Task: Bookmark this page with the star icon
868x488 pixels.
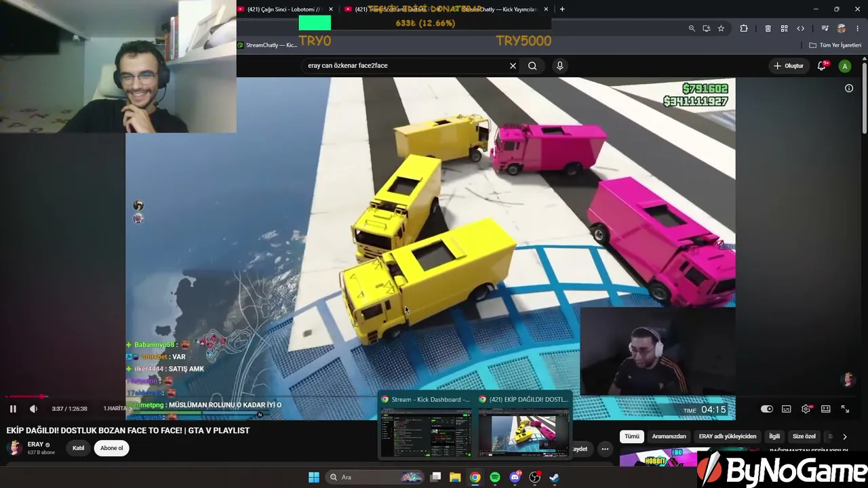Action: click(x=721, y=28)
